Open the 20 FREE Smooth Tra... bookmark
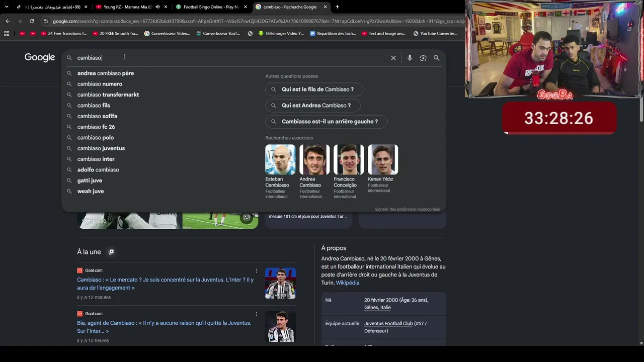 pyautogui.click(x=115, y=34)
